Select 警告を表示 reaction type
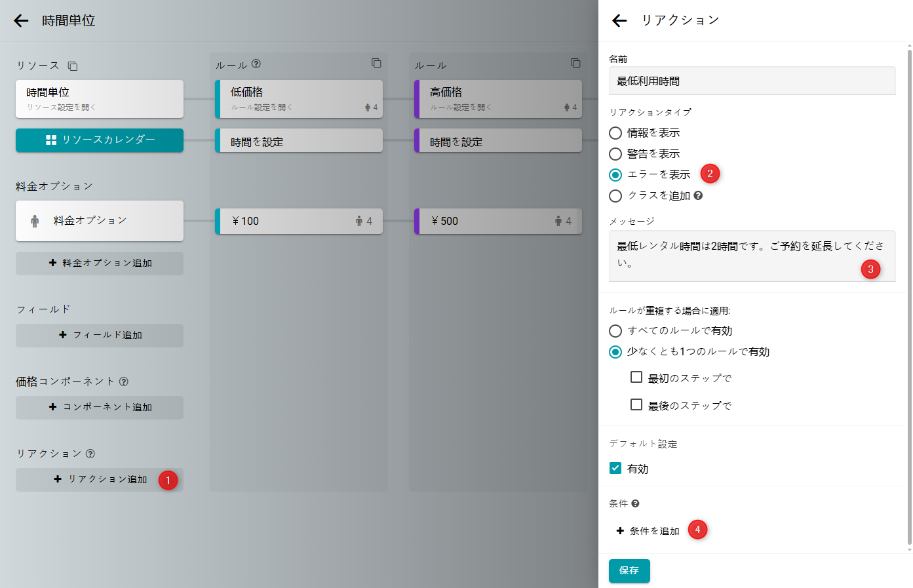The image size is (913, 588). click(615, 154)
